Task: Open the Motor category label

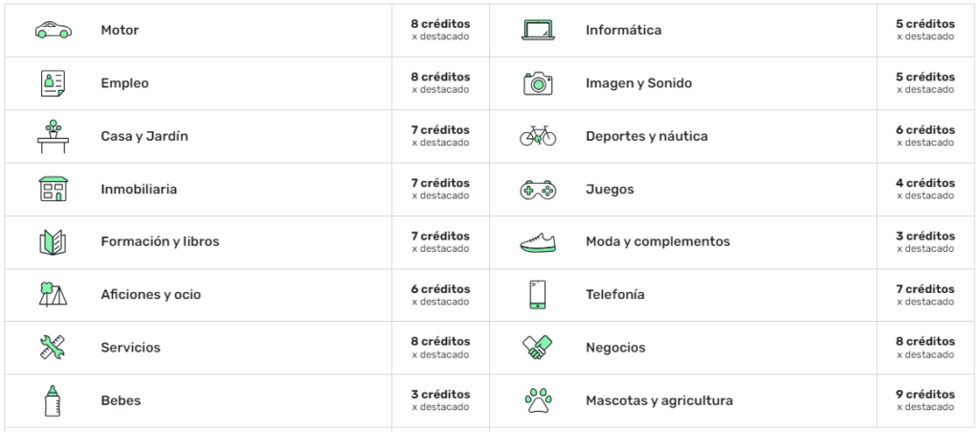Action: coord(120,30)
